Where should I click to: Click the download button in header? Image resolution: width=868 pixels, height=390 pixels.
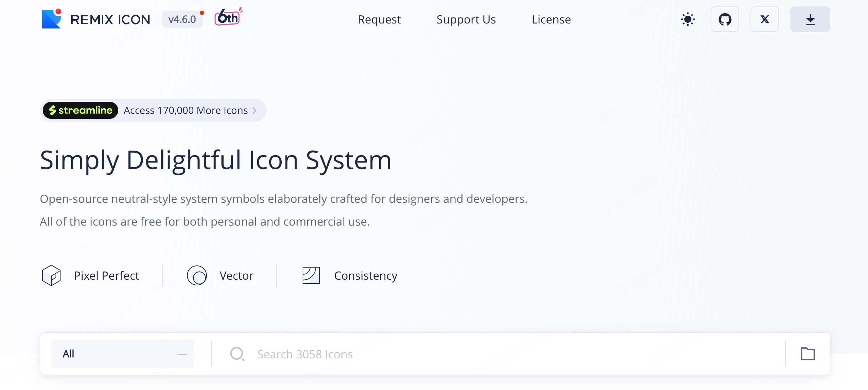click(x=810, y=19)
